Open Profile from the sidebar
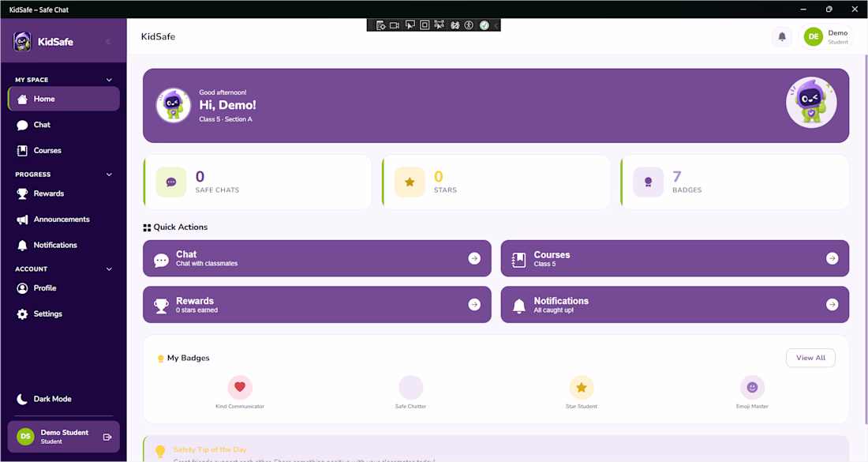The height and width of the screenshot is (462, 868). click(64, 288)
